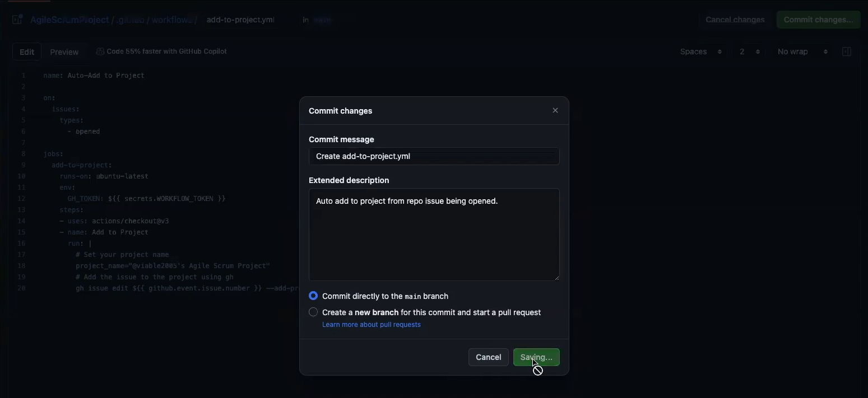Click the GitHub Copilot icon
This screenshot has width=868, height=398.
coord(100,51)
